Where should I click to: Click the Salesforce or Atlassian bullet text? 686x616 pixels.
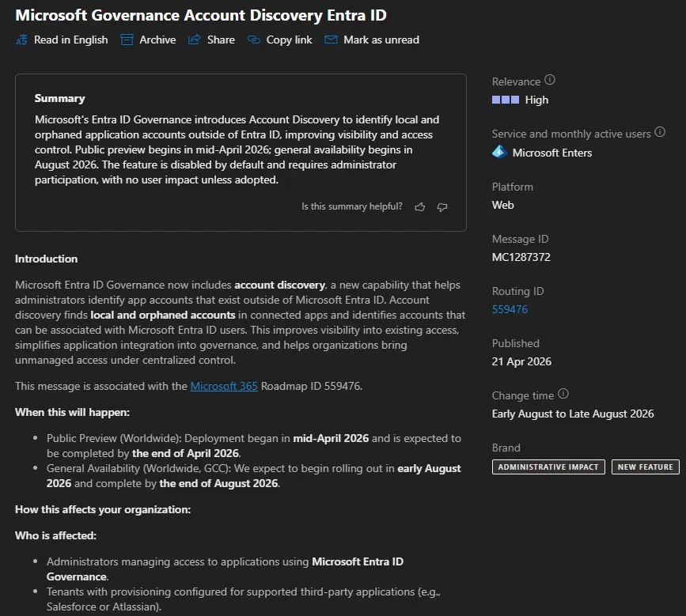(243, 599)
